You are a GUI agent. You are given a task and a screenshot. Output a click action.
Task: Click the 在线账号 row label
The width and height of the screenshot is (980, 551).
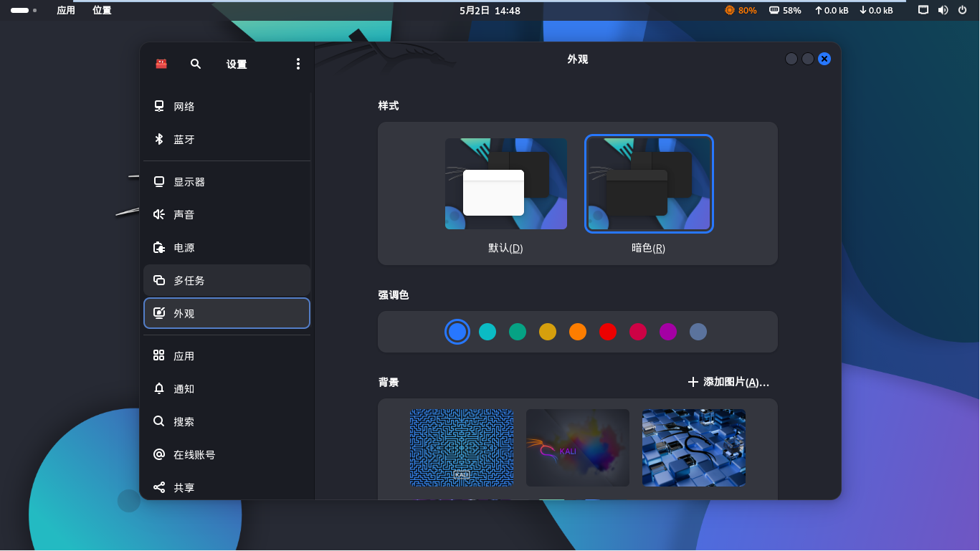(194, 454)
